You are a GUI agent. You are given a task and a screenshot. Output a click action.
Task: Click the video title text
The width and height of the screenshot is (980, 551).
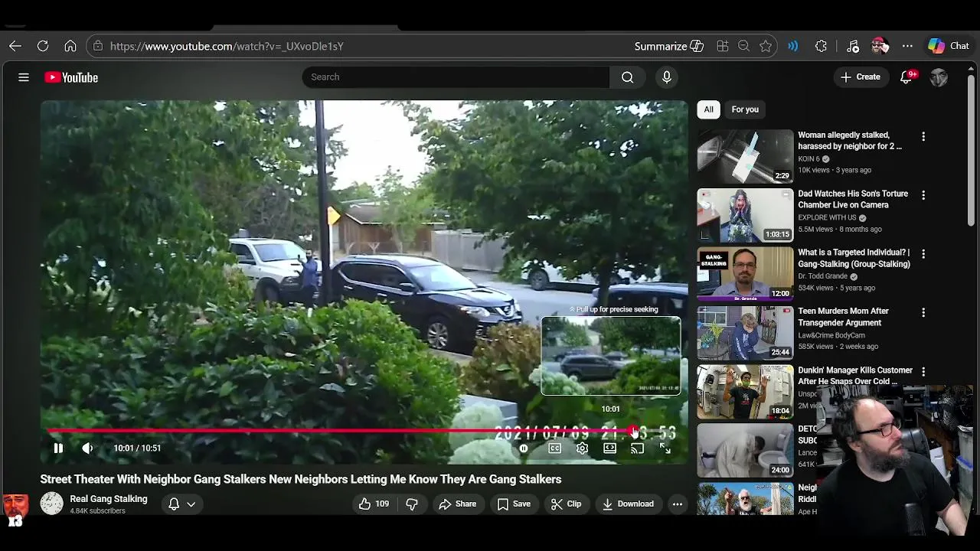point(301,479)
